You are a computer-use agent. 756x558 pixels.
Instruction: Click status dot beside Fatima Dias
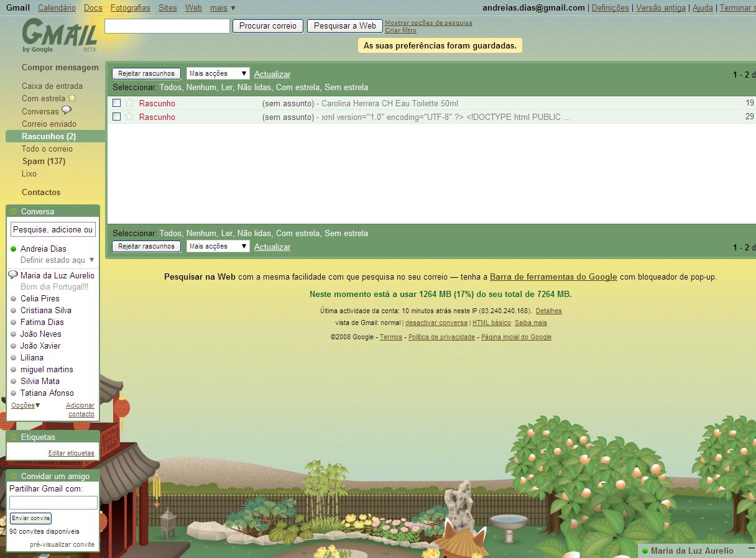pos(14,322)
